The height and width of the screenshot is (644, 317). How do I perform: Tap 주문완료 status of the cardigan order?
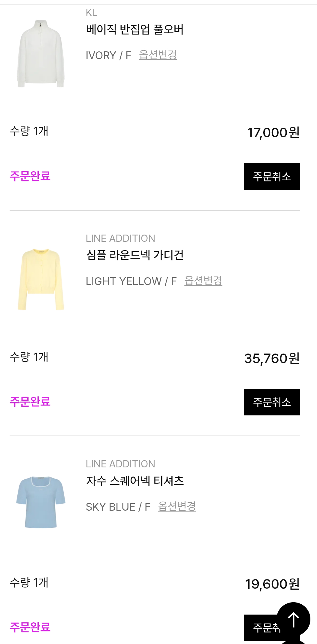point(30,402)
